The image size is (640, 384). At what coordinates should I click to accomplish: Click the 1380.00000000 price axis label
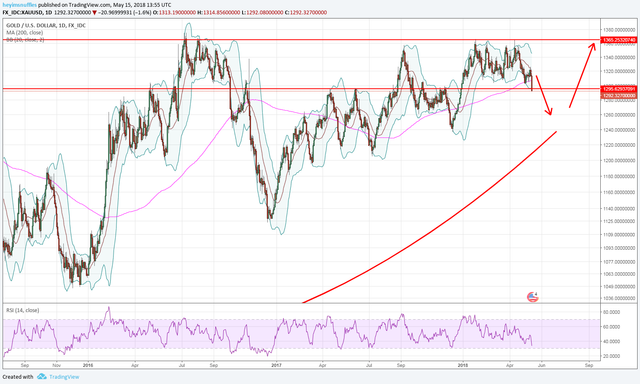point(619,30)
